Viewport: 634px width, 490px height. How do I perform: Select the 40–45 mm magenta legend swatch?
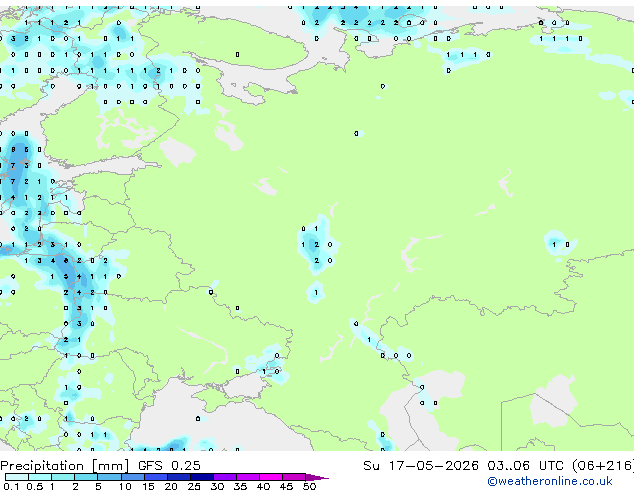point(271,477)
